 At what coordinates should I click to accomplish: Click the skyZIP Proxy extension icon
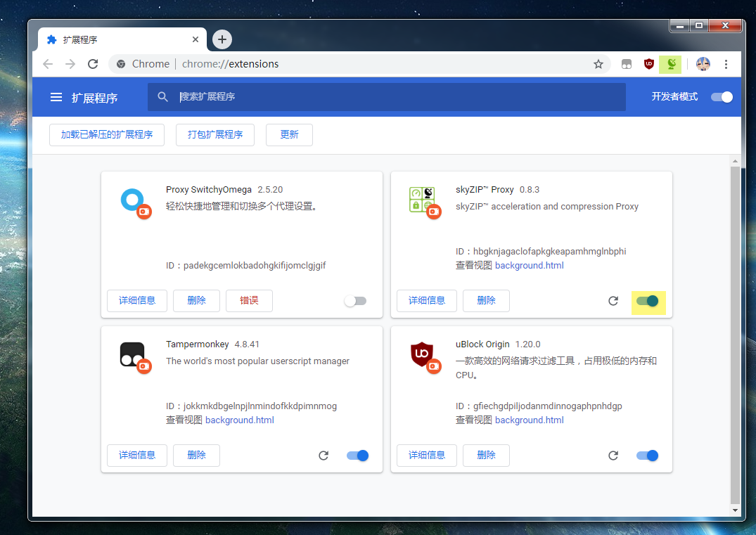click(425, 202)
